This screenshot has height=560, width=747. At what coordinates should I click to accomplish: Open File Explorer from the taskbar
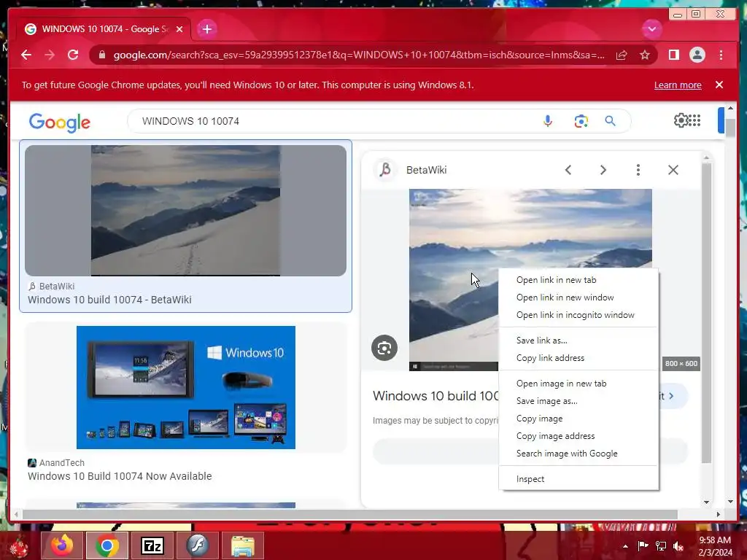point(243,545)
